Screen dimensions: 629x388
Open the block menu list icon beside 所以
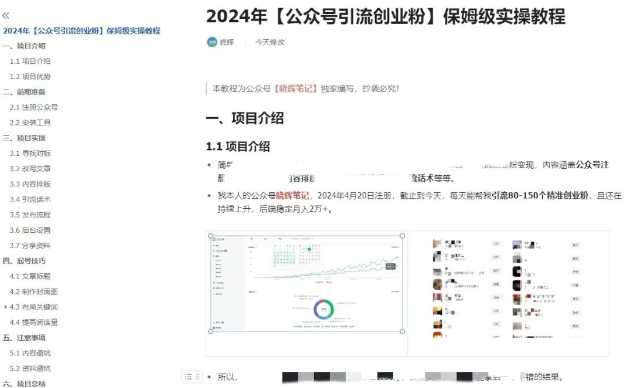(188, 376)
